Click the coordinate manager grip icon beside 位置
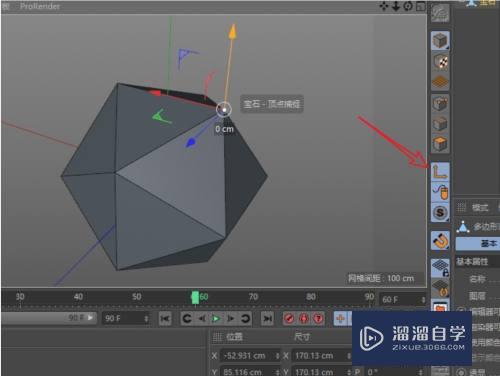This screenshot has width=500, height=376. [217, 337]
